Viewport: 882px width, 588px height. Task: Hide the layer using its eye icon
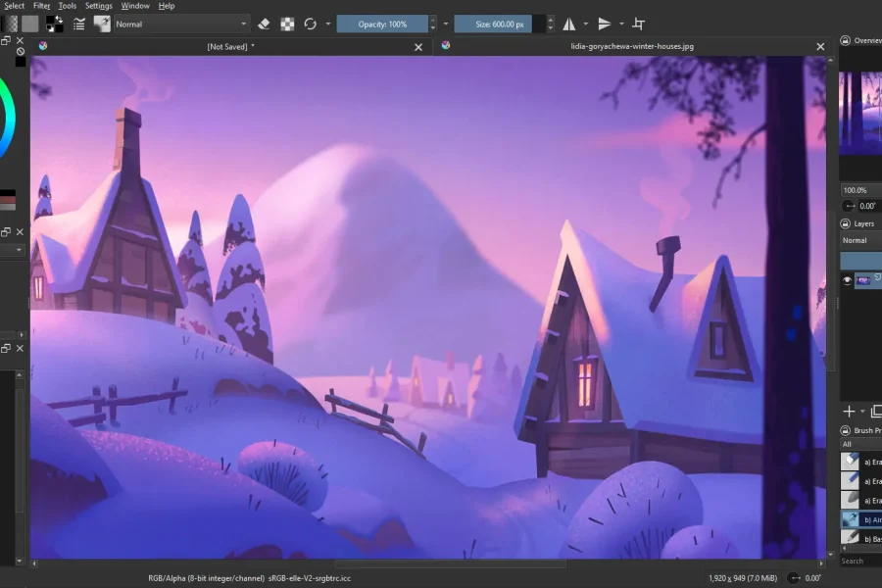[x=848, y=280]
